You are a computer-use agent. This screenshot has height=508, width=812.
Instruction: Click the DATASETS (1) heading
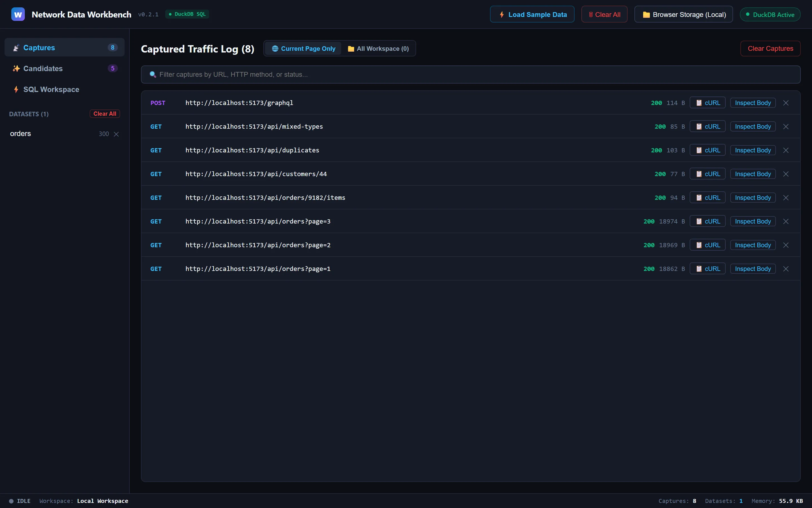[29, 114]
